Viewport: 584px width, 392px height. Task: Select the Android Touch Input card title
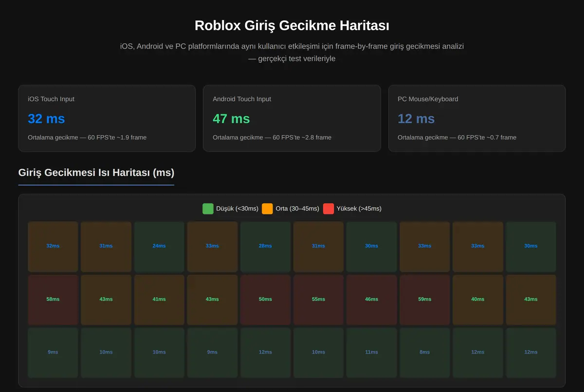pyautogui.click(x=242, y=99)
